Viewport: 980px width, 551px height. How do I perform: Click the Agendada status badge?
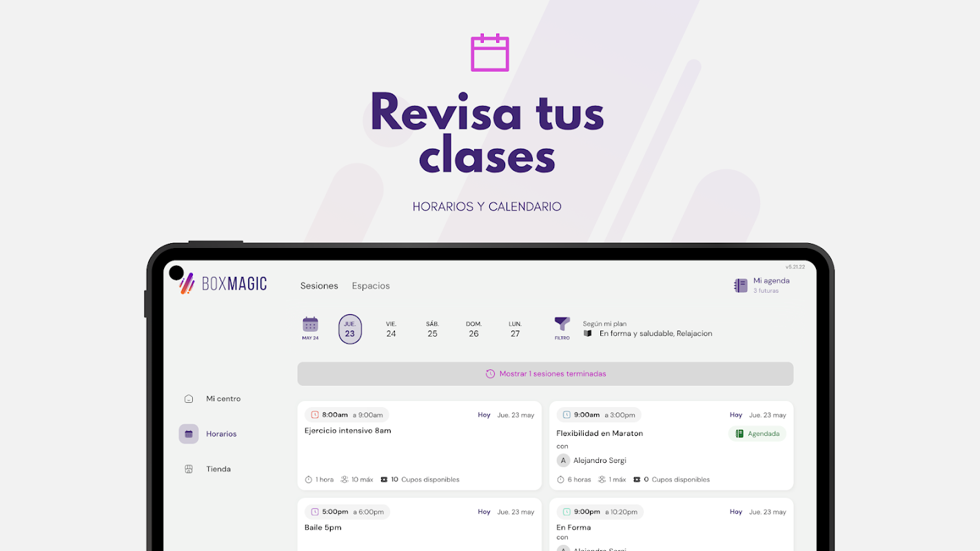757,434
